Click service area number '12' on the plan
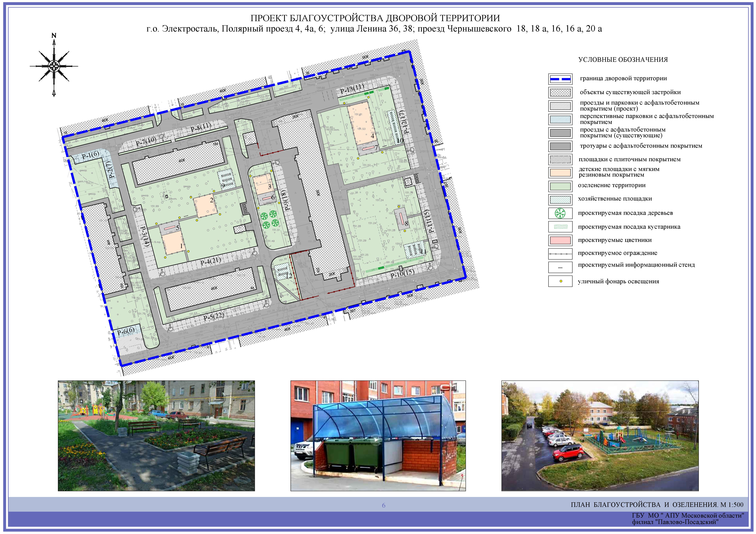Viewport: 756px width, 534px height. (289, 276)
